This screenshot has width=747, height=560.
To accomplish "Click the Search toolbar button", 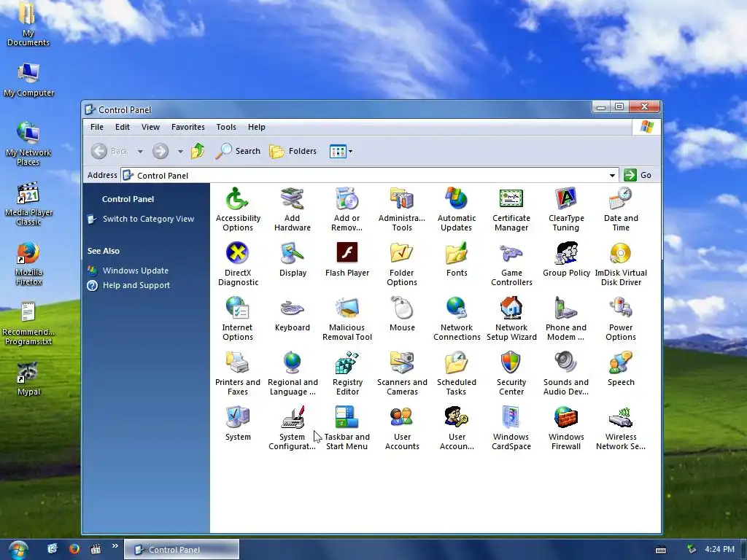I will pos(238,151).
